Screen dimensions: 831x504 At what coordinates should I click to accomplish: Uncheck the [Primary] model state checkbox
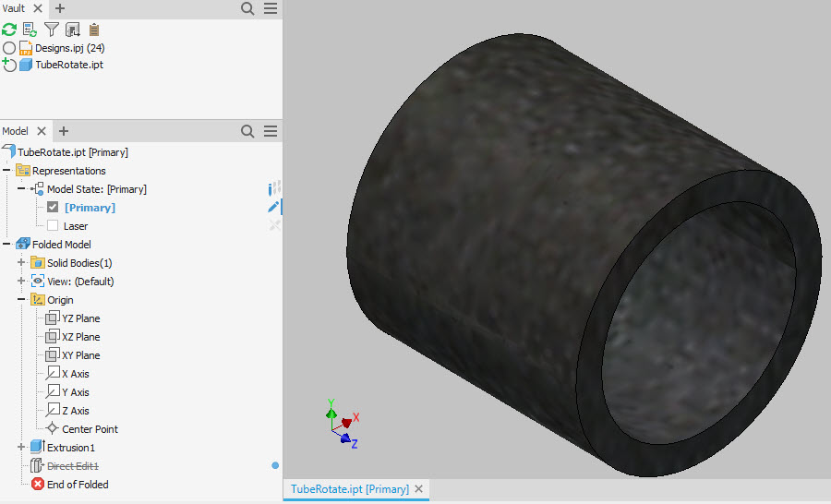click(53, 207)
